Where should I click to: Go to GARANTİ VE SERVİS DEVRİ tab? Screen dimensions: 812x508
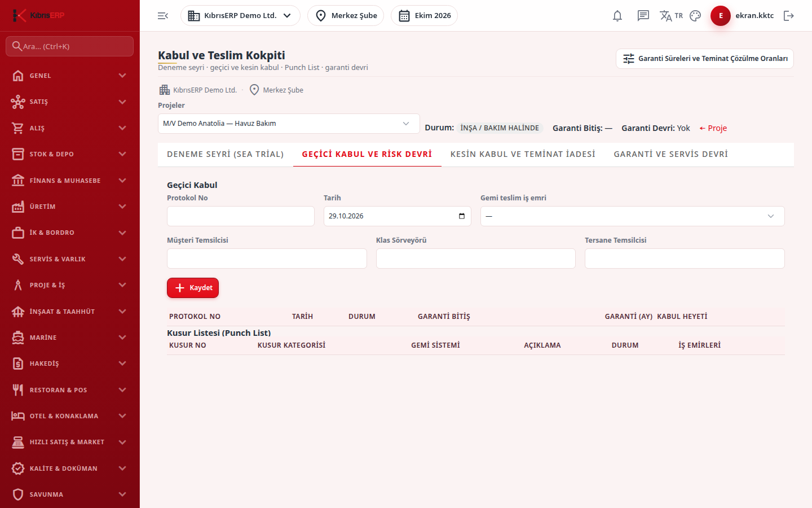[x=671, y=154]
